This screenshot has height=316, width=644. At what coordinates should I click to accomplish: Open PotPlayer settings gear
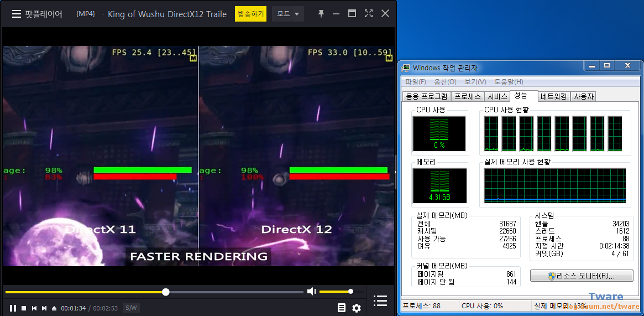tap(357, 308)
